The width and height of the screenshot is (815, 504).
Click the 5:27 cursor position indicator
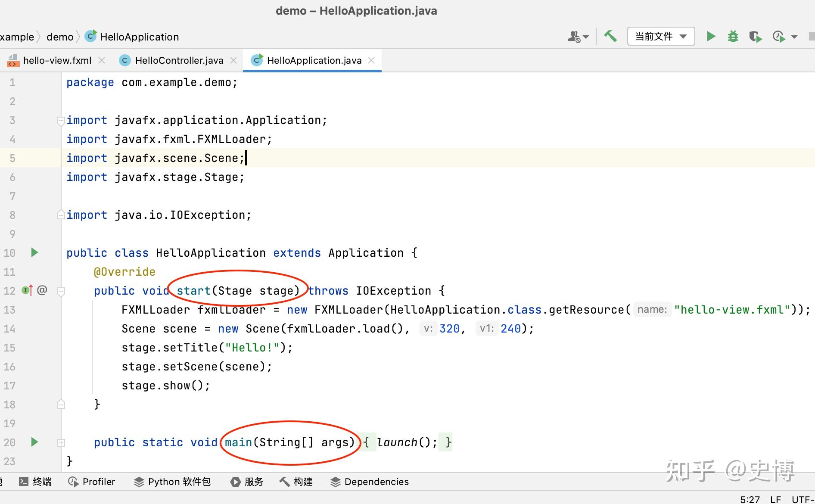point(750,499)
